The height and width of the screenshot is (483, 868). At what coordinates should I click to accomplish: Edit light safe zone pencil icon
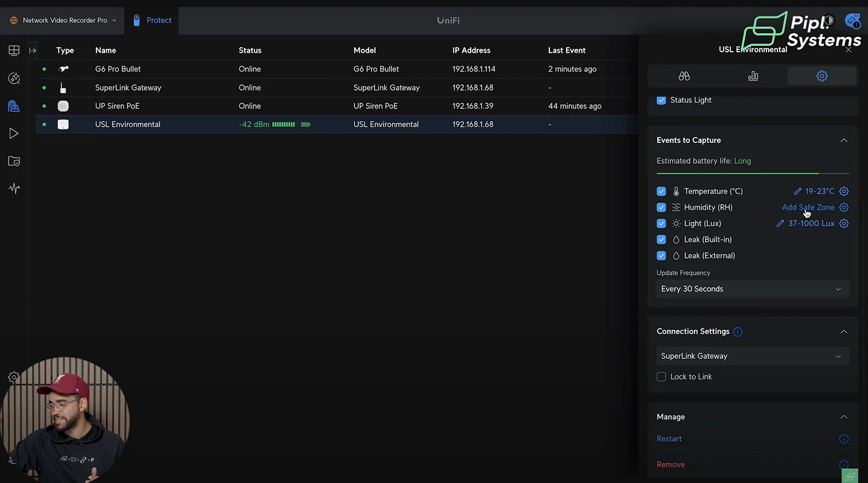[x=780, y=223]
